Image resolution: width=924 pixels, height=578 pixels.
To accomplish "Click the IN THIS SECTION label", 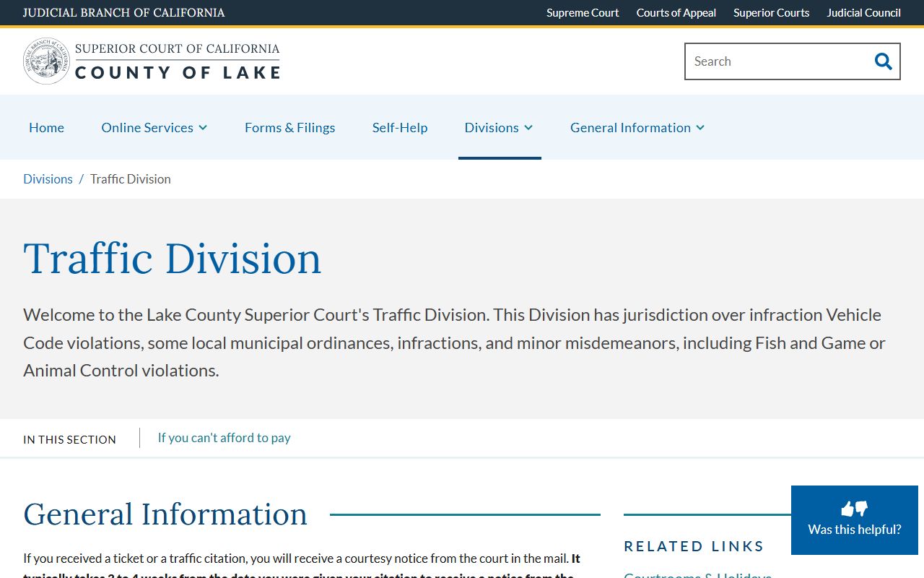I will click(x=69, y=439).
